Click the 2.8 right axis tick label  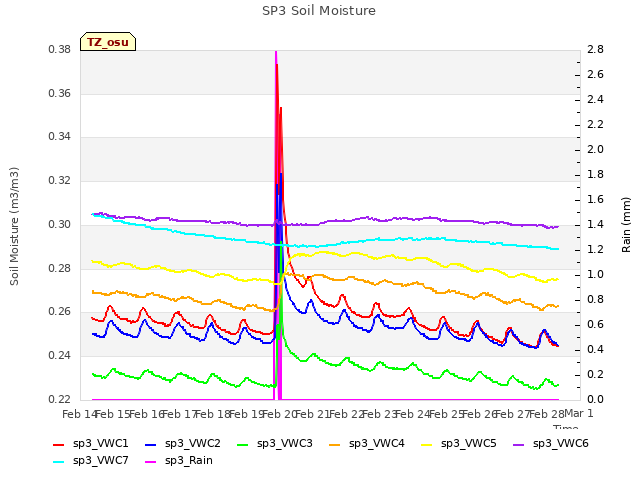click(x=596, y=50)
